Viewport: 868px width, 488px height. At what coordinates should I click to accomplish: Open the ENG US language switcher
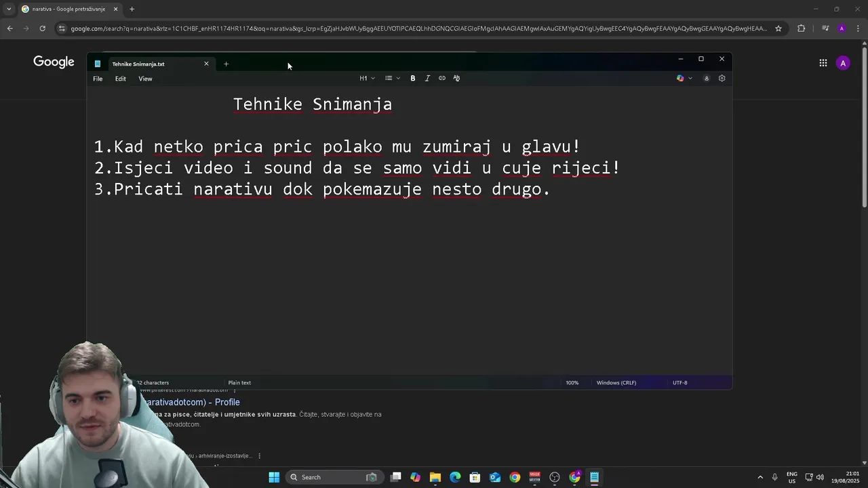(791, 477)
